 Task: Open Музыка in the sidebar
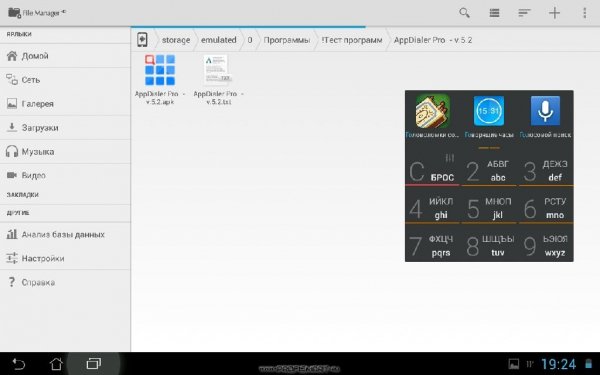tap(65, 152)
